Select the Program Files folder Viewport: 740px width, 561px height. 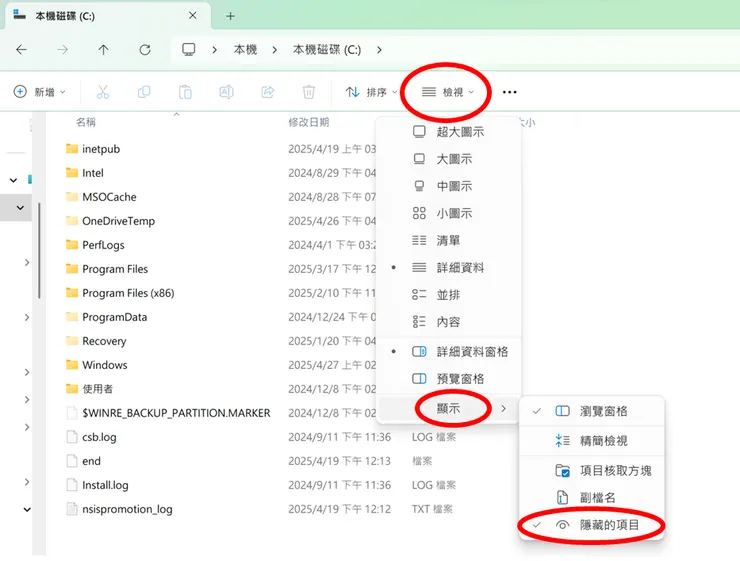point(115,269)
